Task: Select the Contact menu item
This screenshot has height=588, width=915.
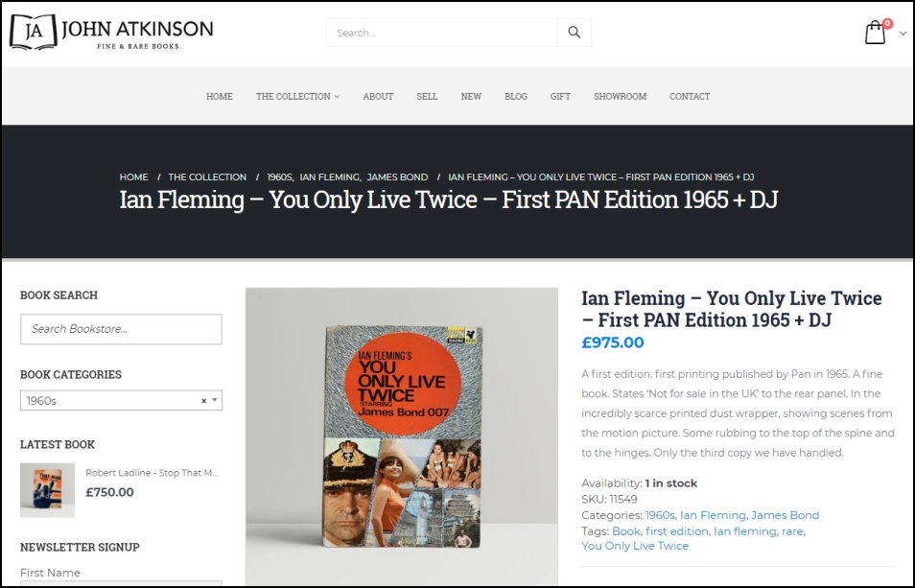Action: (690, 96)
